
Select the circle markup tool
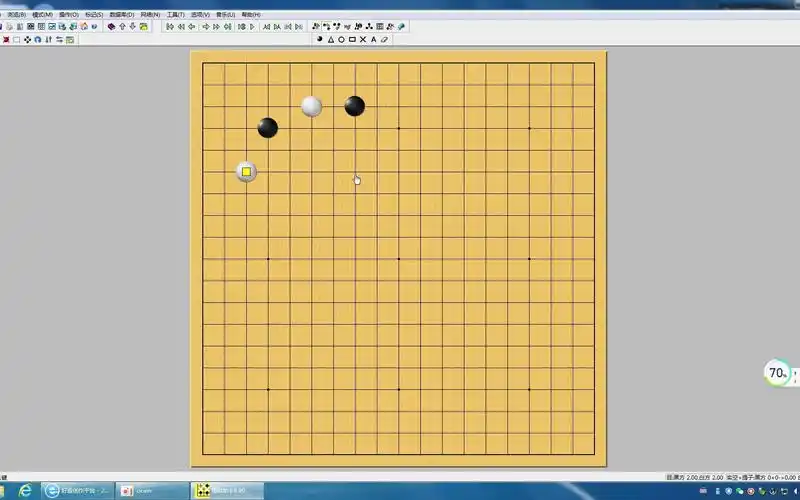tap(341, 39)
